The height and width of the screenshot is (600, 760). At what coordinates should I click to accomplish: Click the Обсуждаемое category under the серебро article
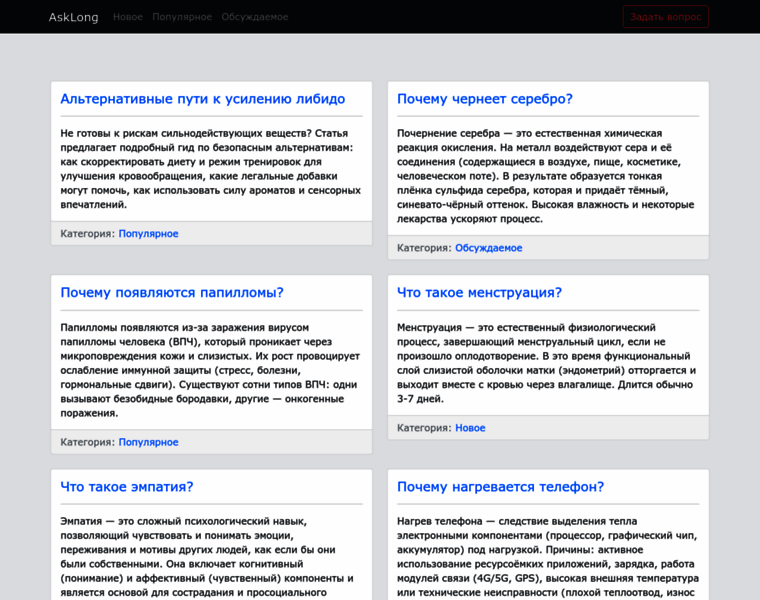488,248
